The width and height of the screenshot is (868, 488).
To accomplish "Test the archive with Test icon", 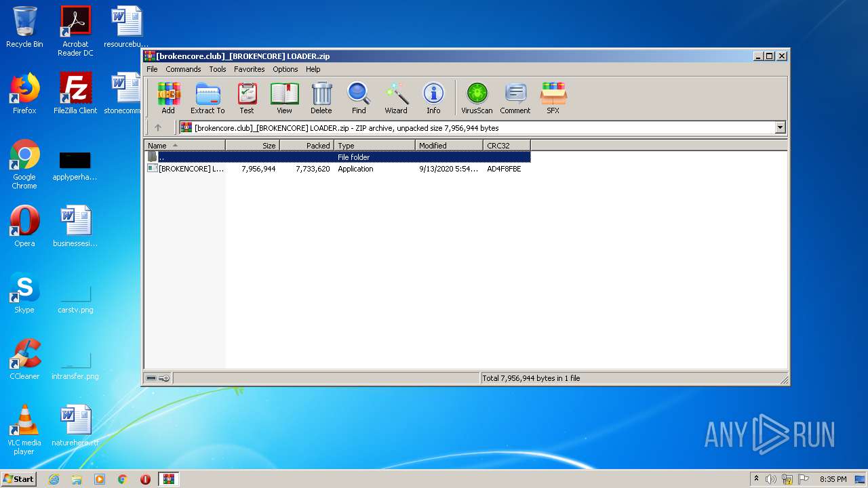I will coord(247,98).
